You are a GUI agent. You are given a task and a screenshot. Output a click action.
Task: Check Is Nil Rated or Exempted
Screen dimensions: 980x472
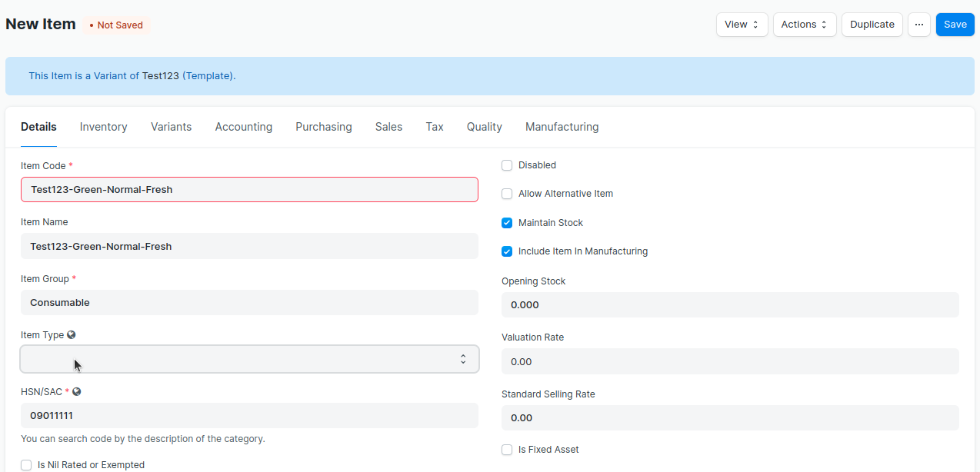click(27, 465)
